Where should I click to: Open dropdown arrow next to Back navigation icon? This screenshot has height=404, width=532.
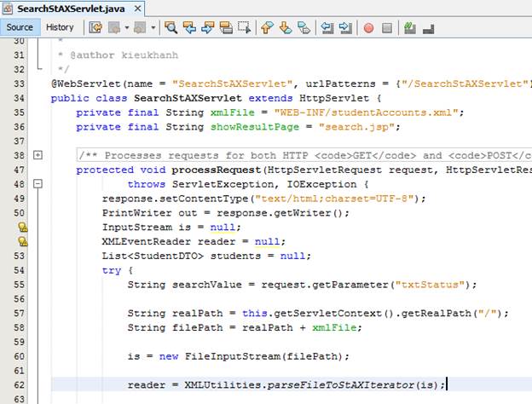pos(127,27)
